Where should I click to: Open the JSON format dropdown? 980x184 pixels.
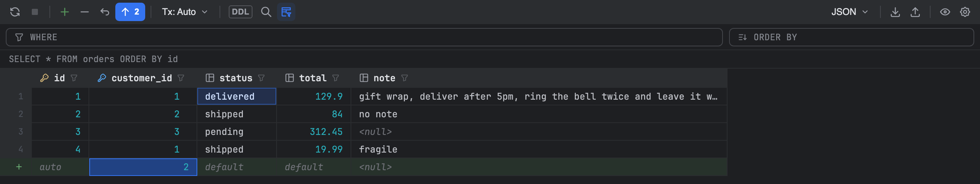[850, 12]
